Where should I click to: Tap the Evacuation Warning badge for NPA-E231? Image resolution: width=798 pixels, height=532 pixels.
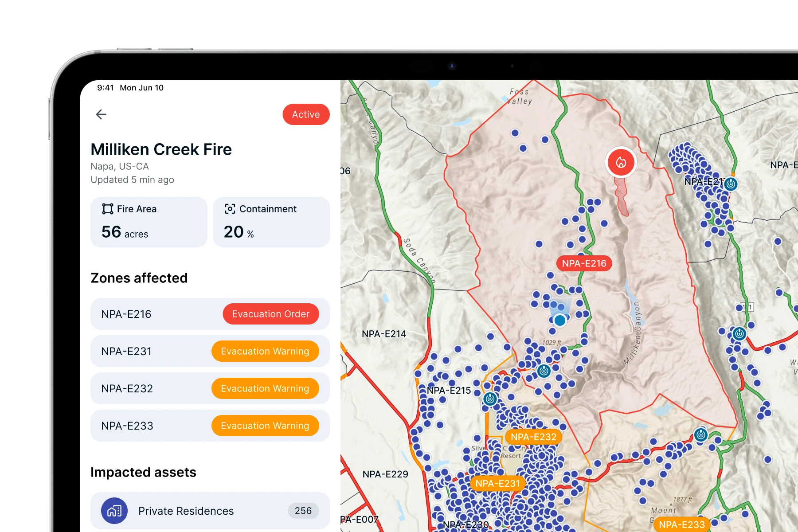265,351
